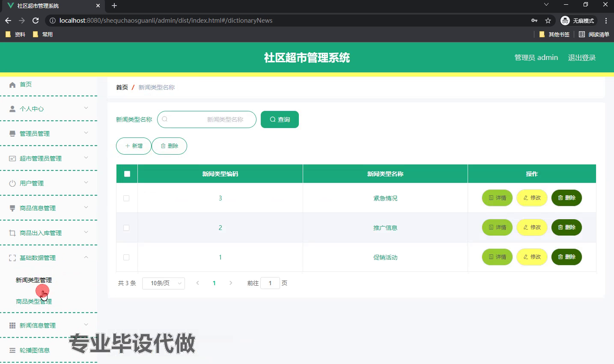Open the 10条/页 page size dropdown

point(164,283)
